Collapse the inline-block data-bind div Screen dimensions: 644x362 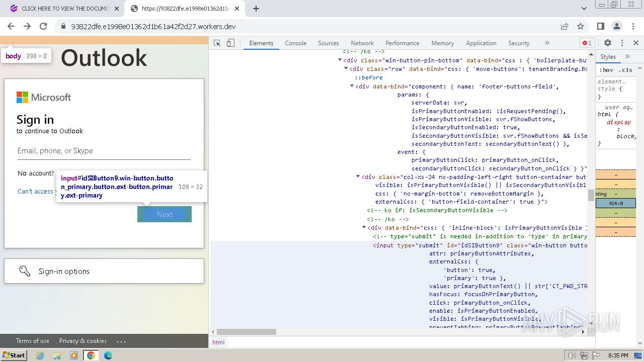364,228
